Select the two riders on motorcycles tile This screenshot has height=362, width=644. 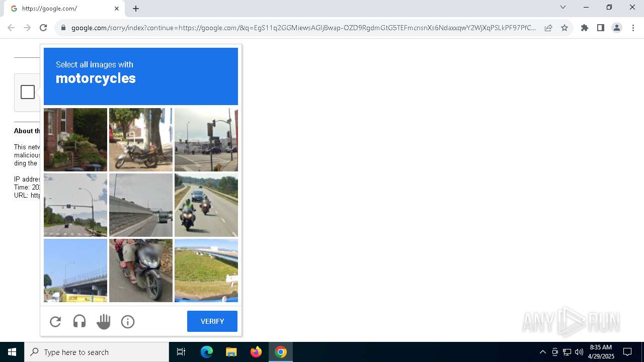pyautogui.click(x=206, y=205)
